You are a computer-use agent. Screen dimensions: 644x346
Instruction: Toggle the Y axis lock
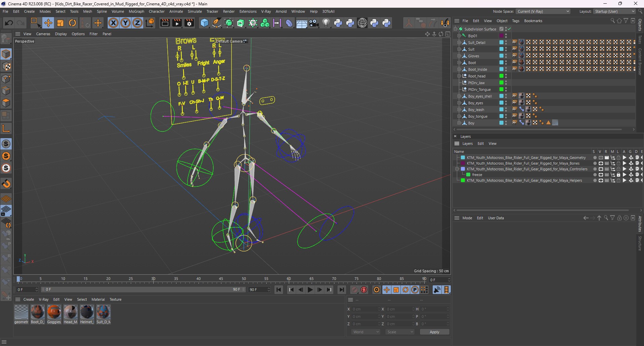125,23
